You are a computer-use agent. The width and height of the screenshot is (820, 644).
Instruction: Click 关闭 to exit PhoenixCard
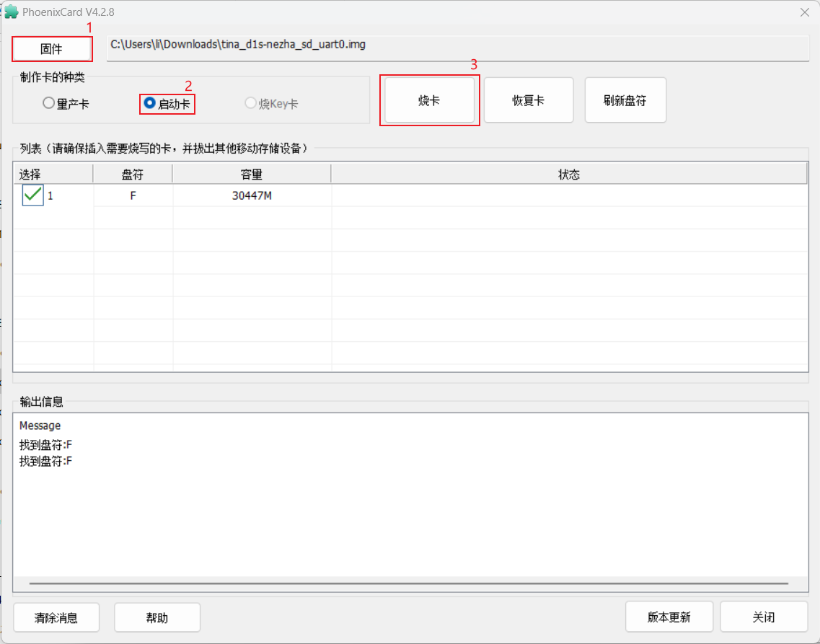point(764,617)
